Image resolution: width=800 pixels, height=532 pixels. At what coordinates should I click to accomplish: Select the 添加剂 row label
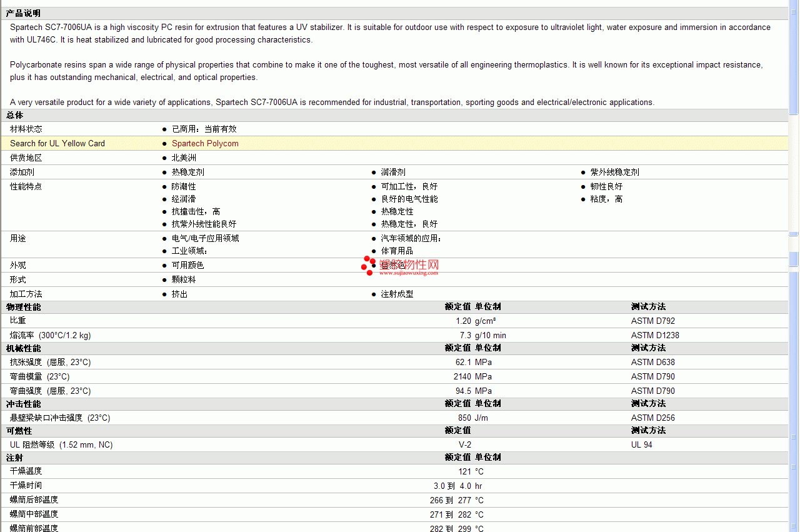(x=22, y=172)
